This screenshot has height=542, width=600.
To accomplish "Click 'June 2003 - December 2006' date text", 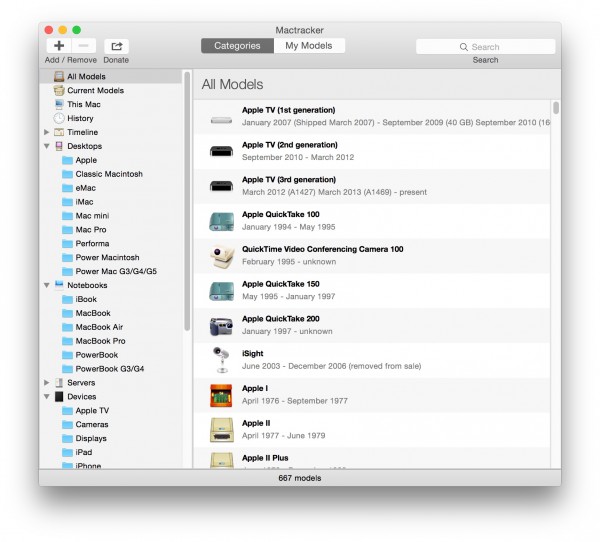I will tap(296, 366).
